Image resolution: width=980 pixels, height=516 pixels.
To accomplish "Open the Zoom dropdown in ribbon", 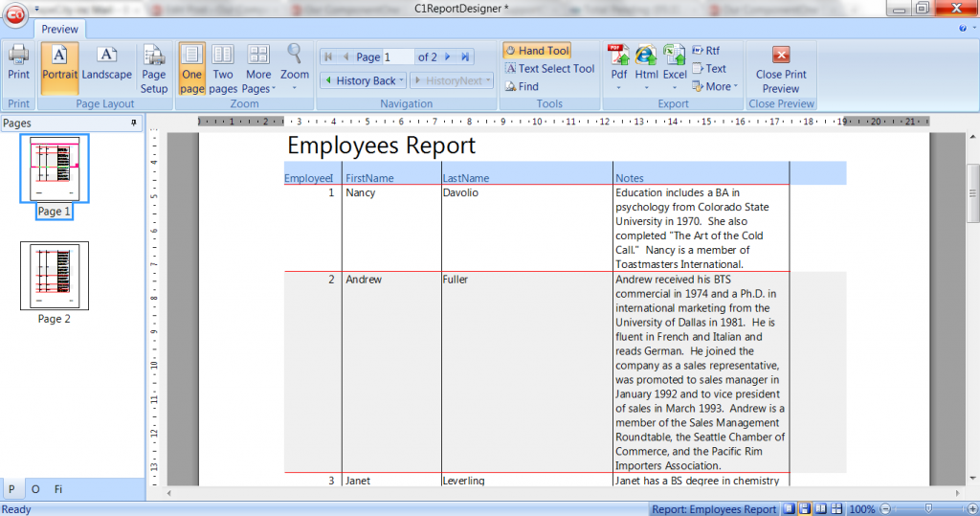I will point(295,68).
